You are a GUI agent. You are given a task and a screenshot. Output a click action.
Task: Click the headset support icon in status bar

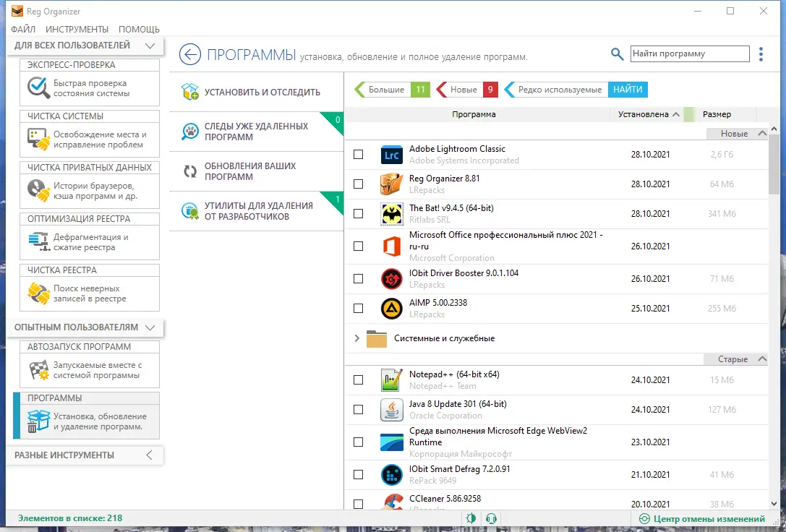491,518
